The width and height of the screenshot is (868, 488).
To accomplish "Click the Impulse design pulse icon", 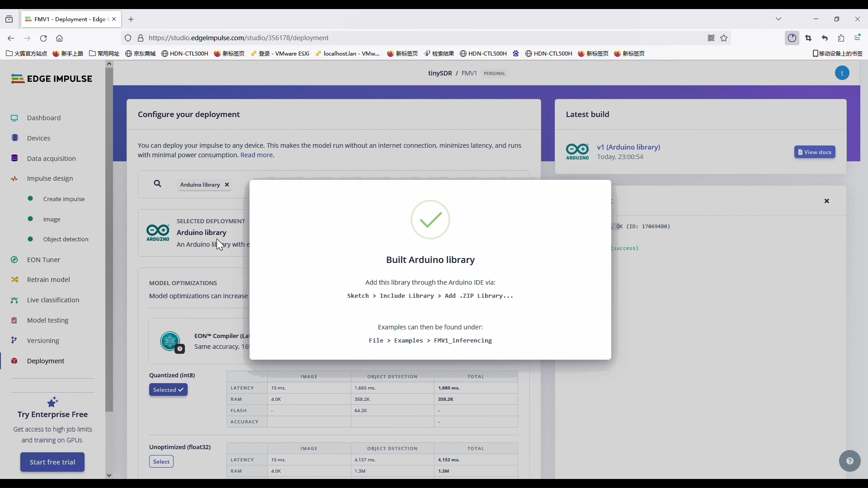I will pyautogui.click(x=14, y=178).
